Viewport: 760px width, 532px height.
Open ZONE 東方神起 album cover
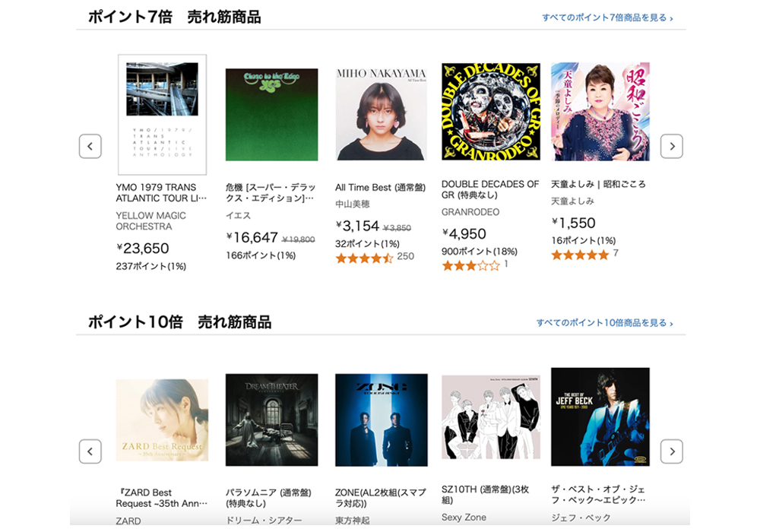click(382, 420)
